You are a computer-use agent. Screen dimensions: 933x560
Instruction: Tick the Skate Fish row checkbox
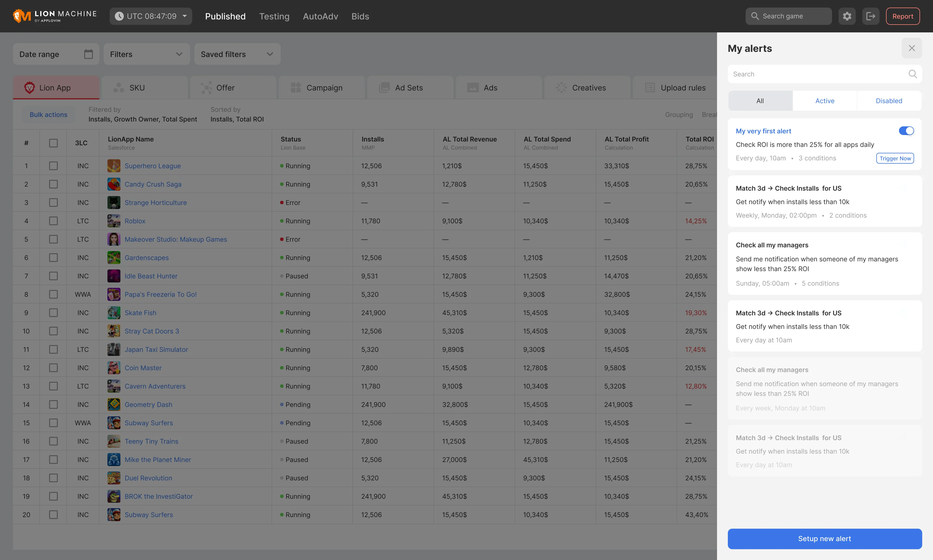click(x=53, y=313)
